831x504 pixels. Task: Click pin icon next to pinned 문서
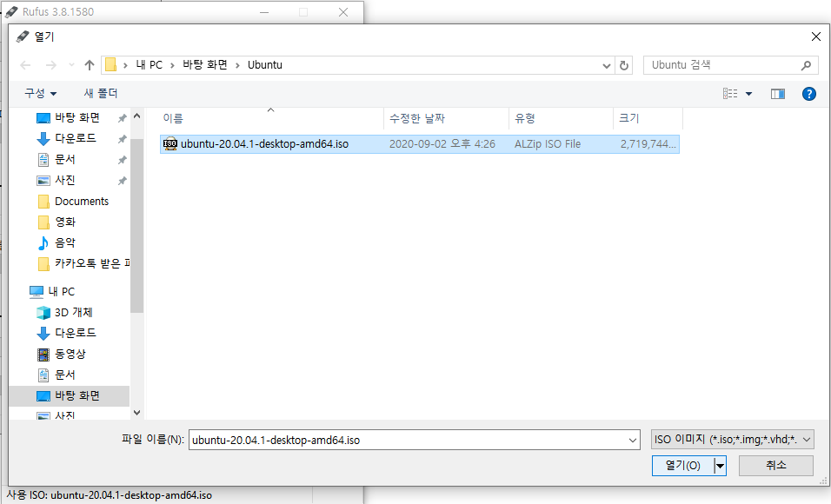click(122, 160)
